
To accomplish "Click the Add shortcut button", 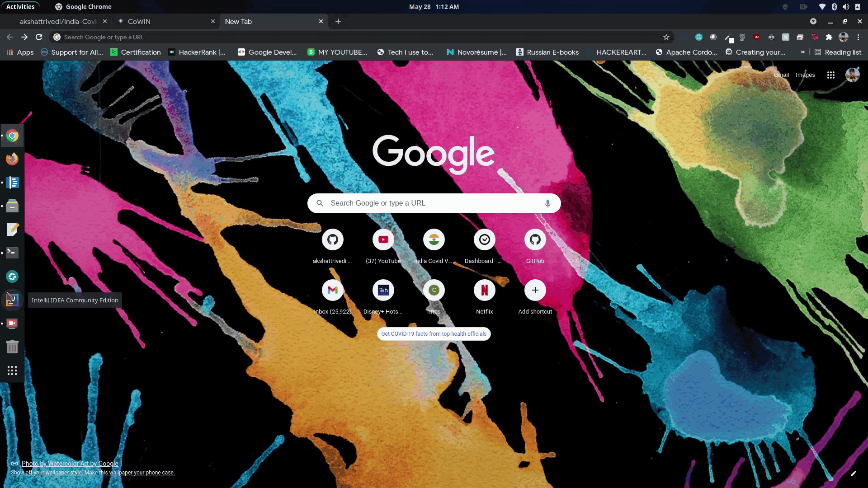I will pyautogui.click(x=535, y=290).
